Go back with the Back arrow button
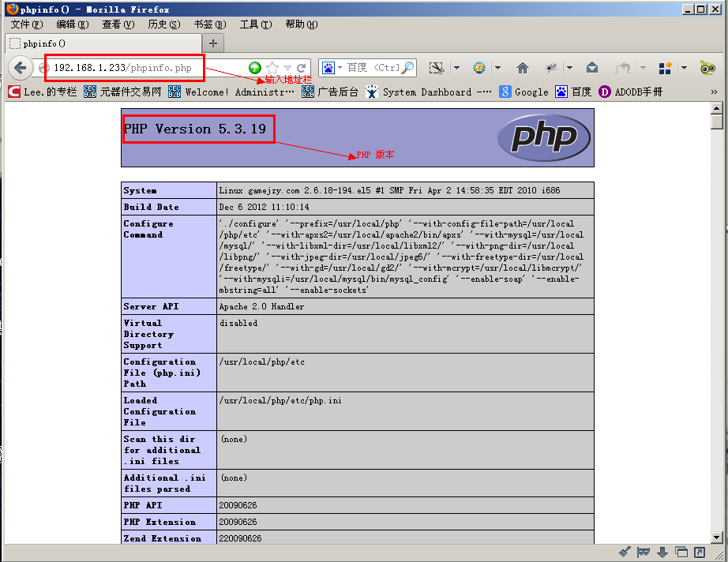This screenshot has width=728, height=562. point(20,68)
